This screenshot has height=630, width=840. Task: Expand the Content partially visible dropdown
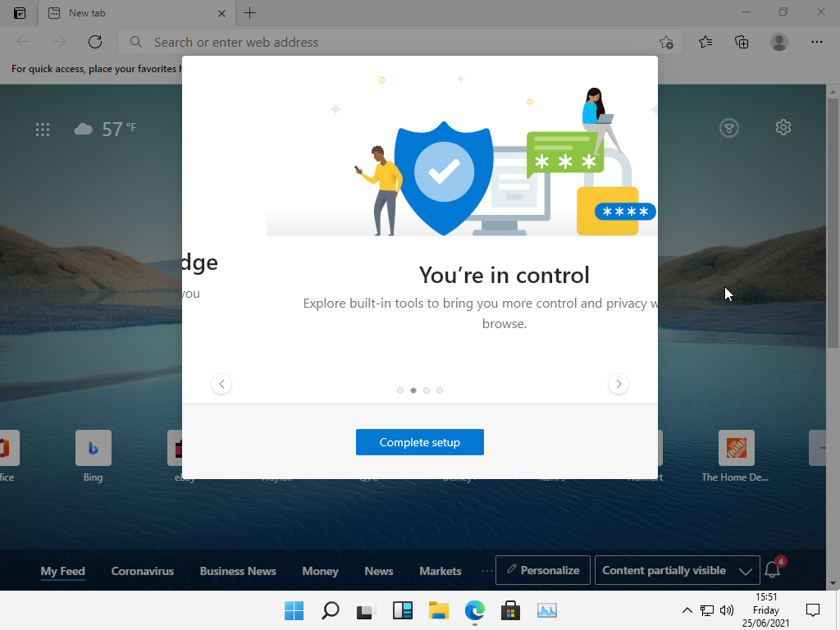click(675, 570)
